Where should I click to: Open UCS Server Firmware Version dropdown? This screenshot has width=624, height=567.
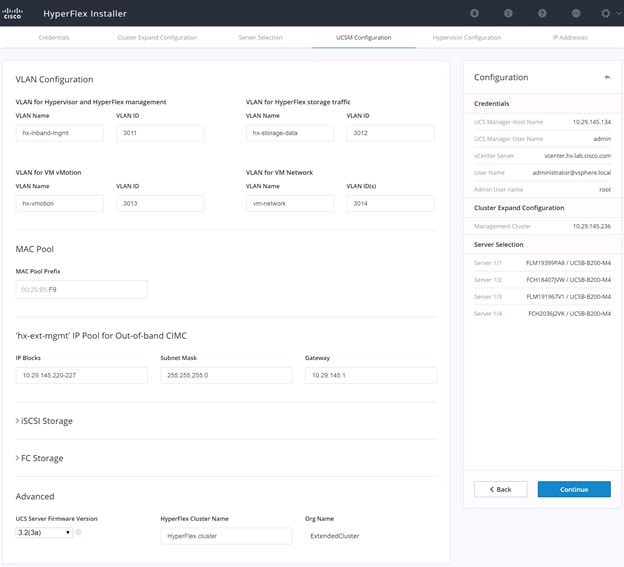pos(44,532)
